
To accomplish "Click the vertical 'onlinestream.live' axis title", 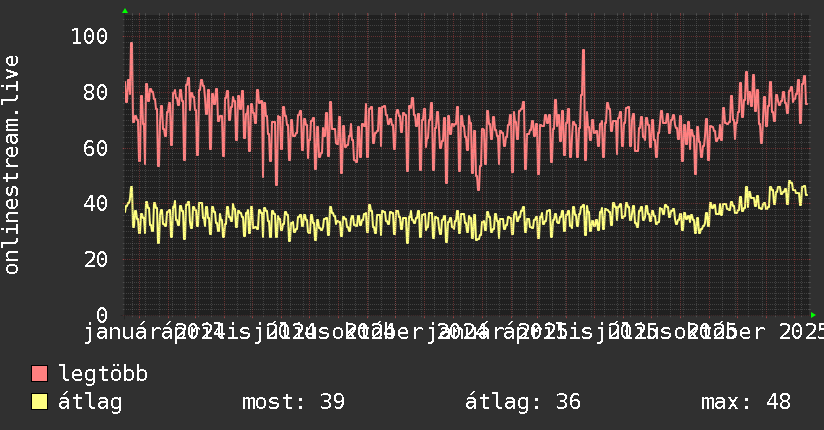I will (x=11, y=165).
